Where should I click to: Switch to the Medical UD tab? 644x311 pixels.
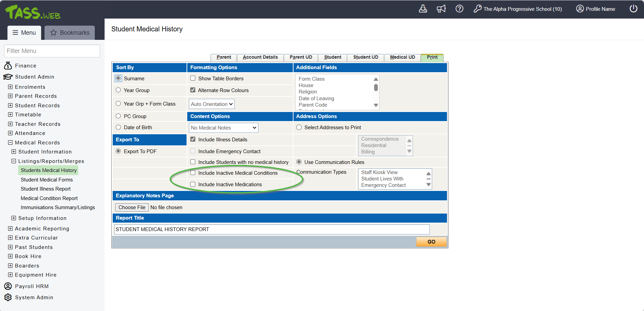click(x=402, y=57)
